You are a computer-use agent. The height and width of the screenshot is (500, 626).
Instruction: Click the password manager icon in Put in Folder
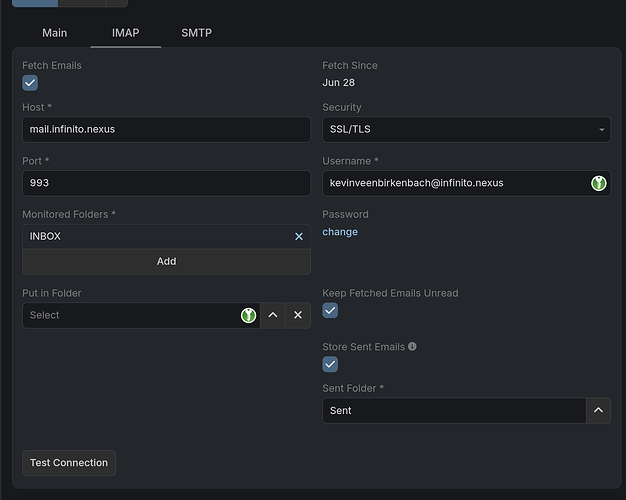click(248, 315)
